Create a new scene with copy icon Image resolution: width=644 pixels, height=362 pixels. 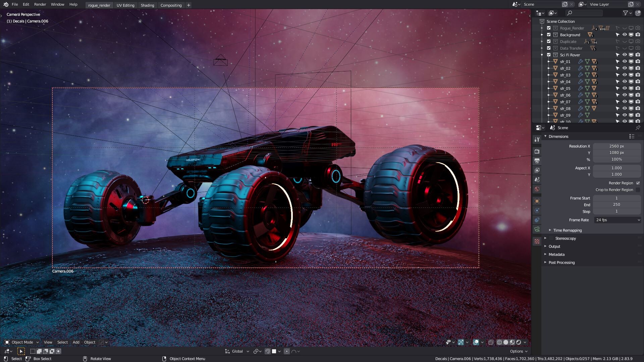pyautogui.click(x=565, y=4)
